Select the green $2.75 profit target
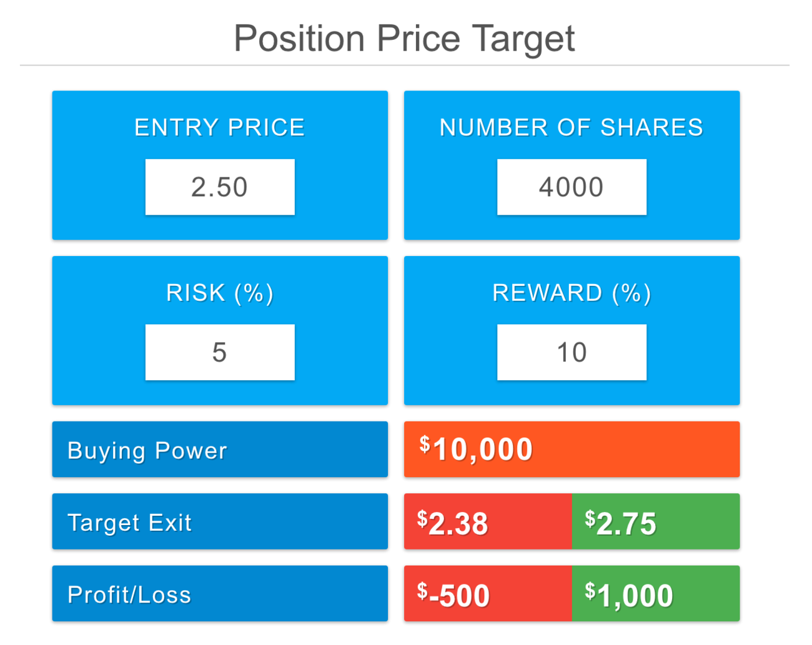812x645 pixels. 655,522
